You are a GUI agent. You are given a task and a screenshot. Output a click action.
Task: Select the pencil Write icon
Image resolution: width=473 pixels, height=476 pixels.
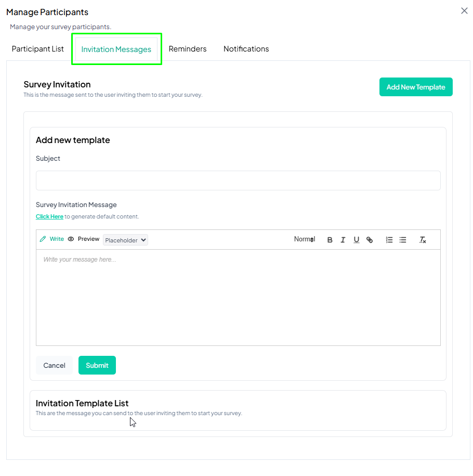43,239
